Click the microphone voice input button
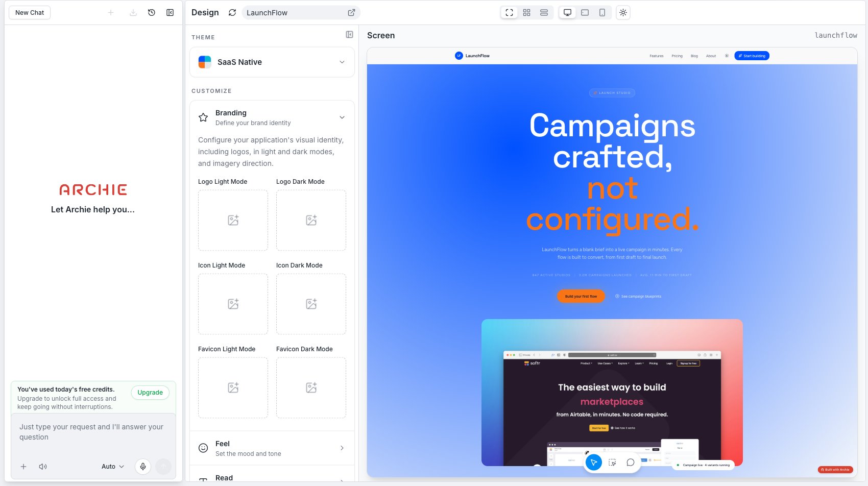The width and height of the screenshot is (868, 486). point(143,467)
